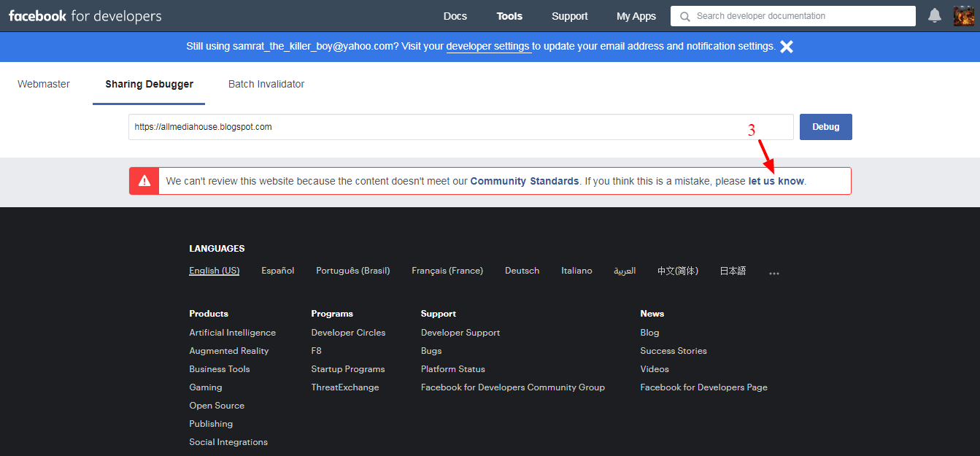Image resolution: width=980 pixels, height=456 pixels.
Task: Open the notifications bell icon
Action: (934, 15)
